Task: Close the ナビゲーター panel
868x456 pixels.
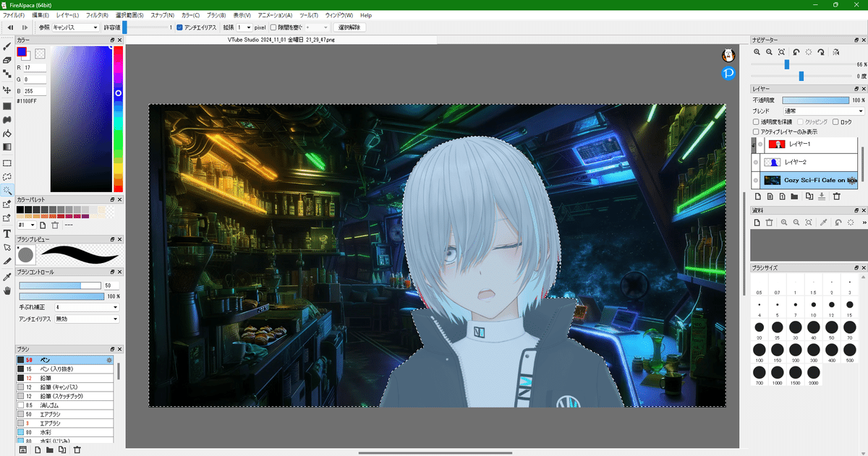Action: pos(862,40)
